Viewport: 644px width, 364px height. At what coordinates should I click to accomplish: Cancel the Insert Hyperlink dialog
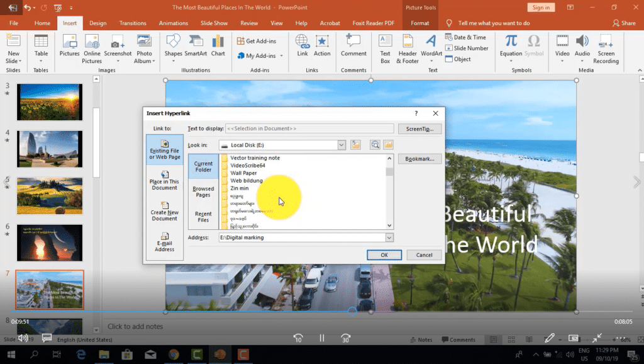coord(424,255)
